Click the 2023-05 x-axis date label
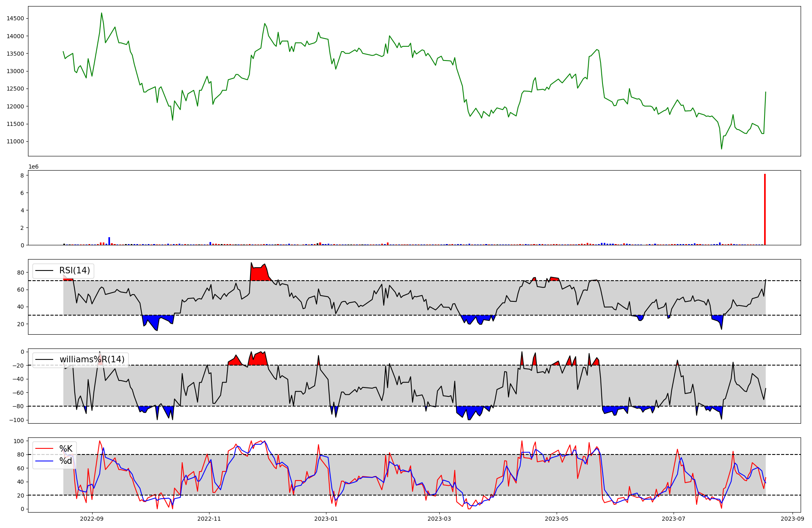 (x=556, y=519)
